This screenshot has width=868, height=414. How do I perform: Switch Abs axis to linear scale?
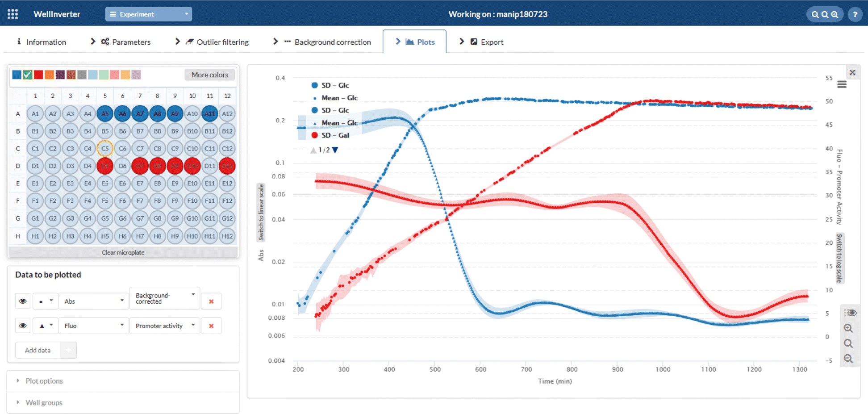coord(261,212)
